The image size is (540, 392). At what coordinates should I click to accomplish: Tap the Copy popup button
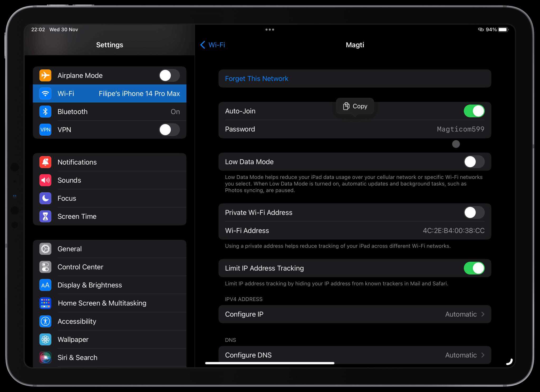[x=355, y=106]
